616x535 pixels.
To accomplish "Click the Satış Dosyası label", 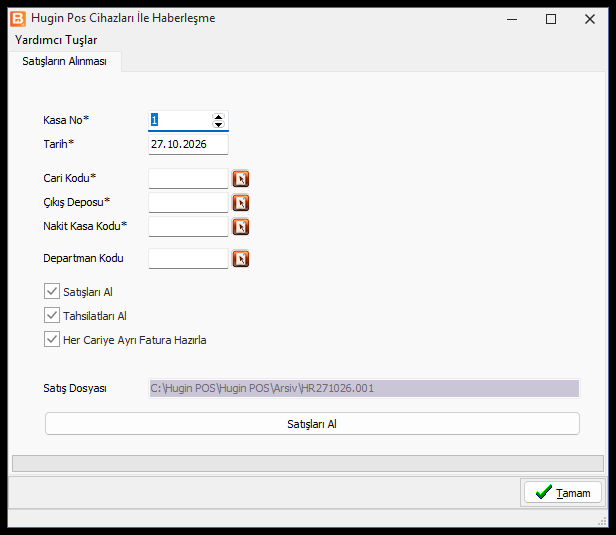I will tap(75, 388).
